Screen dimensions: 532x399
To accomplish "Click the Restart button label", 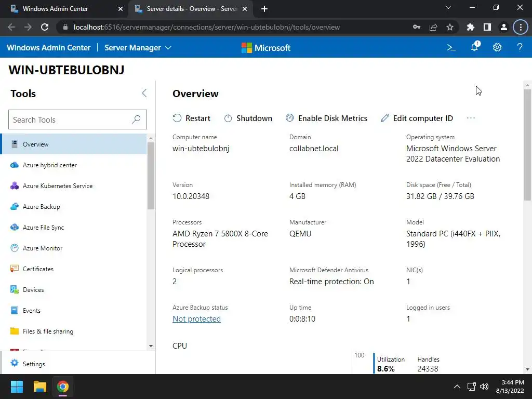I will click(x=198, y=118).
